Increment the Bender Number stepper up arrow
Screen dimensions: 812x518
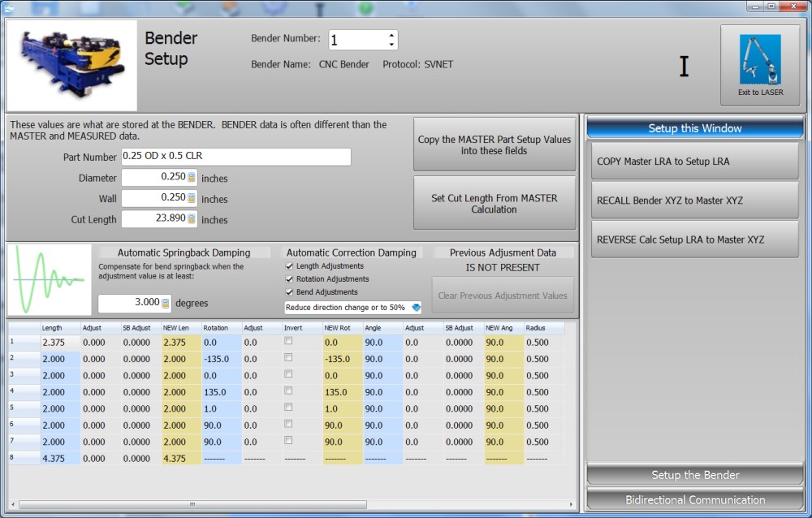point(392,36)
